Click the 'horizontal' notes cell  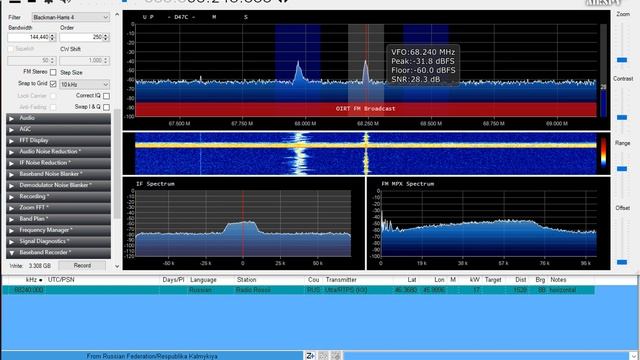pyautogui.click(x=562, y=290)
